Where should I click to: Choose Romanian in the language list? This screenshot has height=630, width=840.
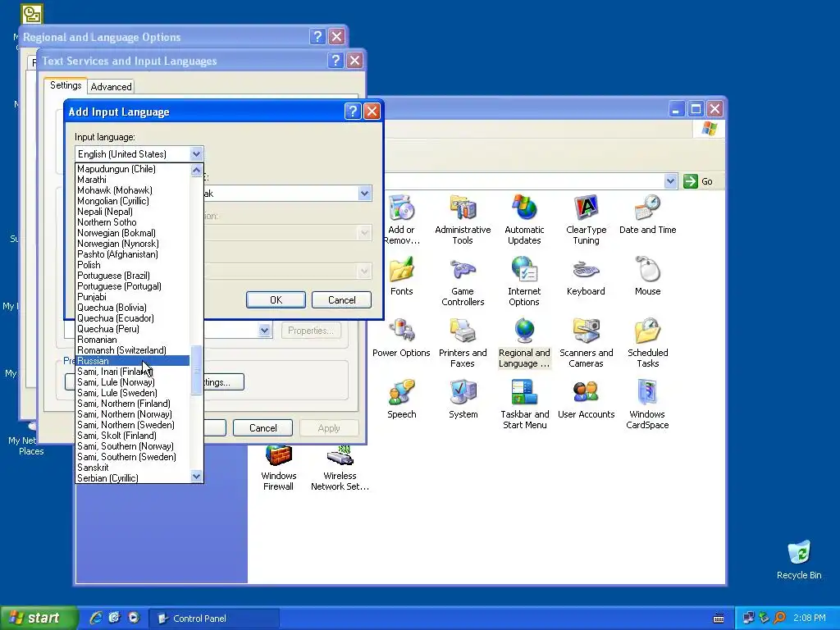[133, 340]
